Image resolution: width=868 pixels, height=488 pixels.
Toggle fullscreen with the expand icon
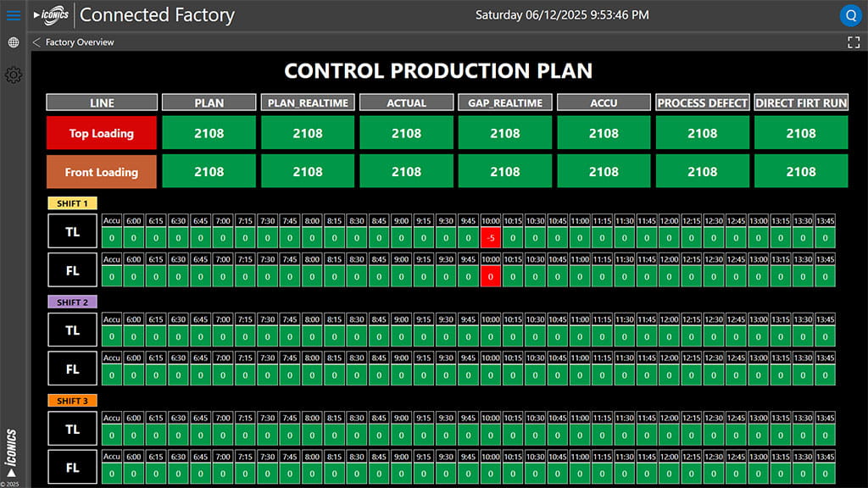tap(854, 42)
